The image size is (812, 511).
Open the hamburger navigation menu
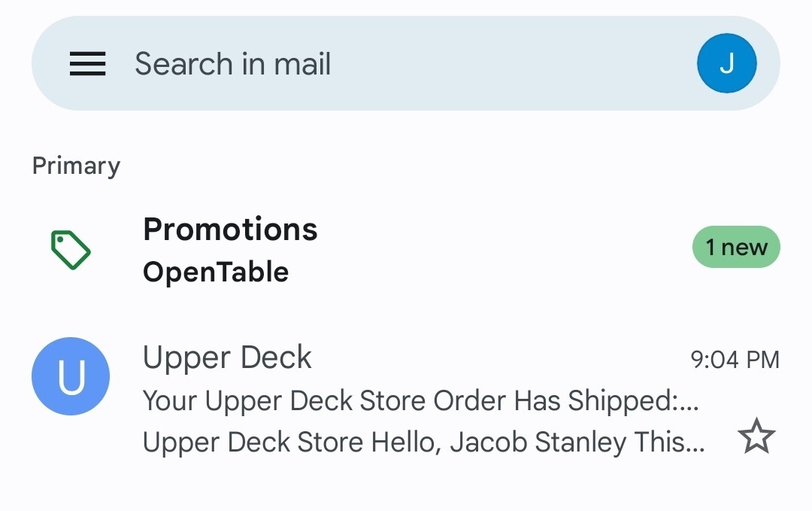pyautogui.click(x=87, y=64)
